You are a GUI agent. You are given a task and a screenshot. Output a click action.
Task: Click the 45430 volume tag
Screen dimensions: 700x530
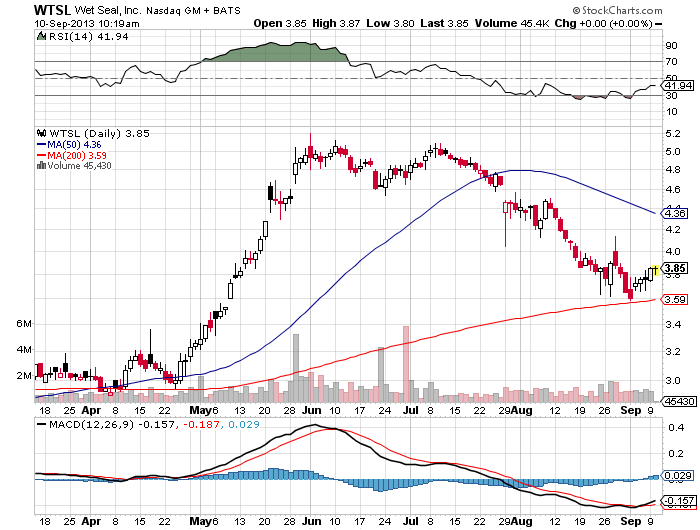coord(680,401)
